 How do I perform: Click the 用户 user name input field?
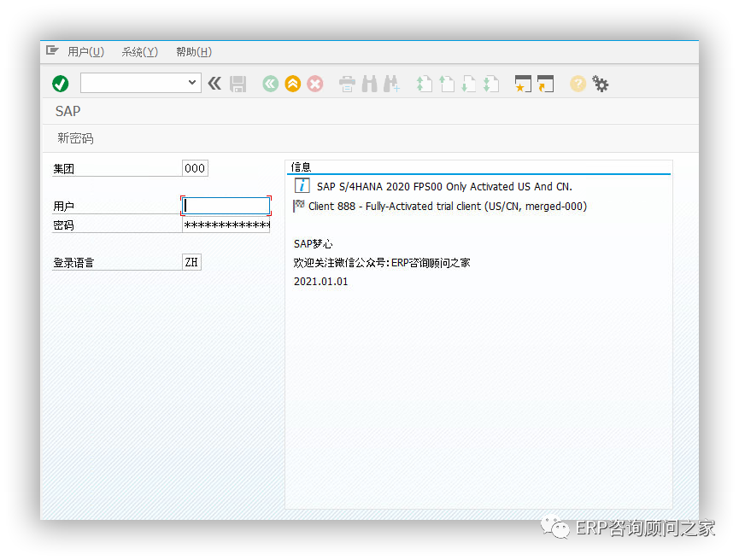226,206
